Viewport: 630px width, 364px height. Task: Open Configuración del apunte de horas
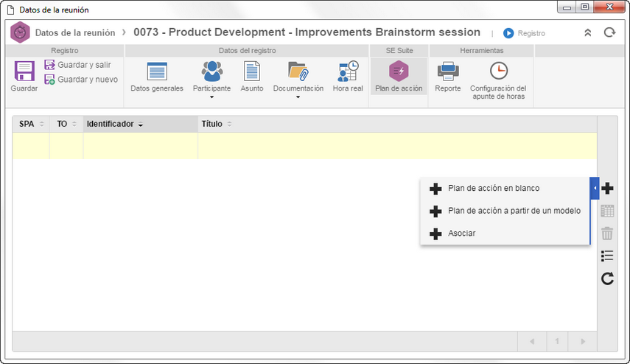tap(498, 80)
